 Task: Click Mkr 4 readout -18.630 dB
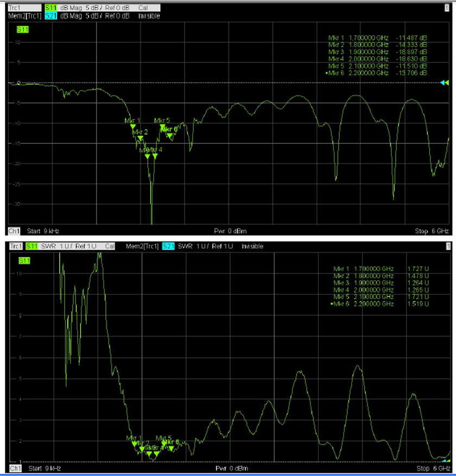click(x=378, y=59)
